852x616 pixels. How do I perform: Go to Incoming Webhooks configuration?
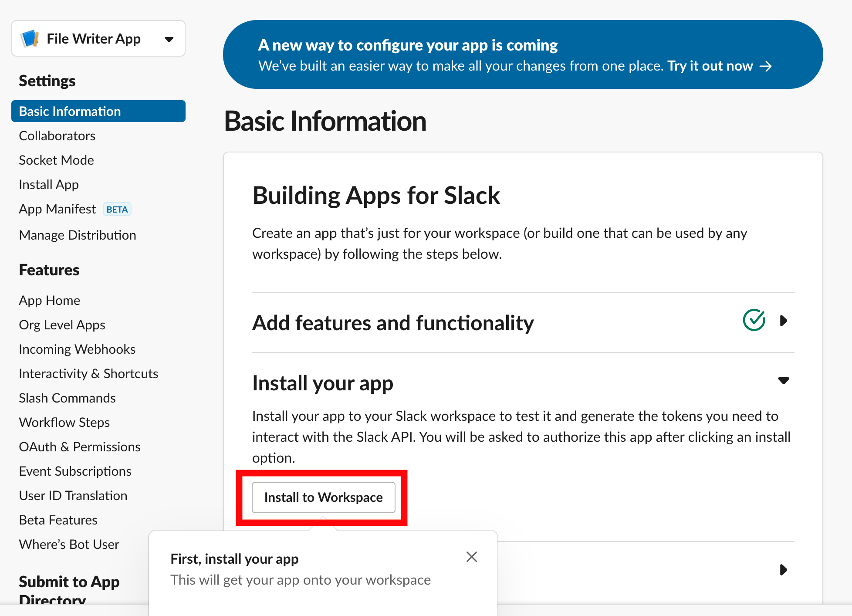77,349
